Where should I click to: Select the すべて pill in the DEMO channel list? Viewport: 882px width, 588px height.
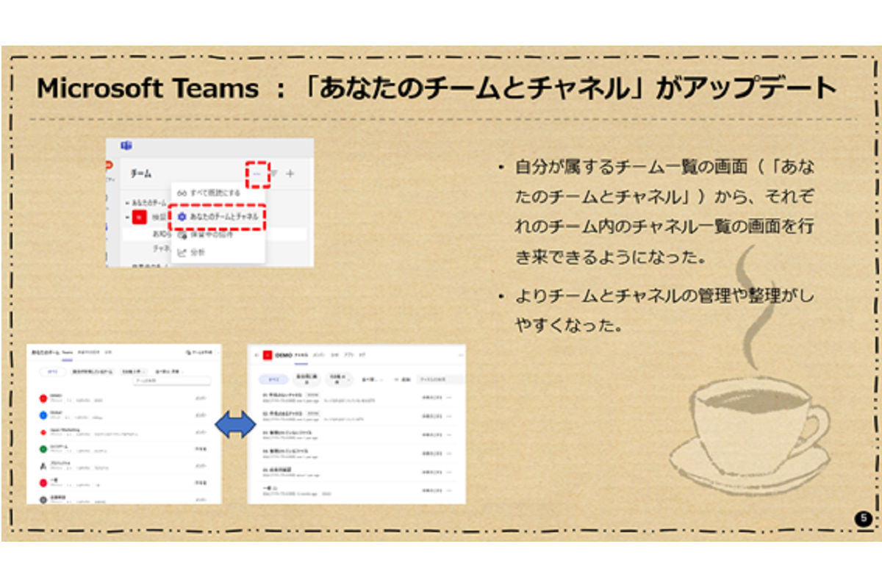(x=273, y=379)
